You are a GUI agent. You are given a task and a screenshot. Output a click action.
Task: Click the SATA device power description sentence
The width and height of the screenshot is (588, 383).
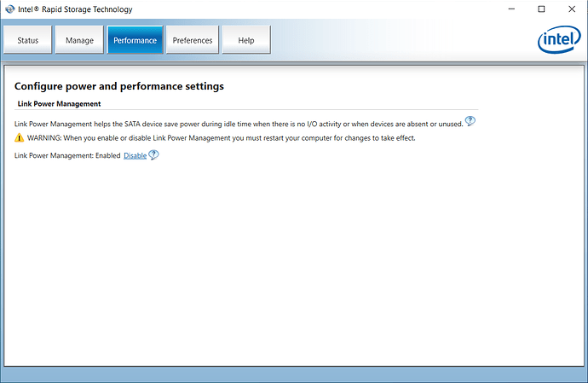[x=239, y=124]
